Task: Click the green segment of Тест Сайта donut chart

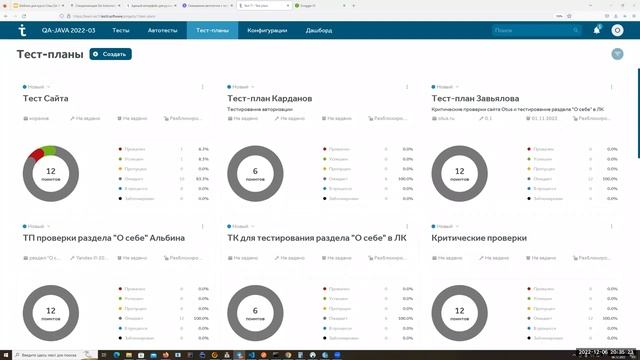Action: 49,151
